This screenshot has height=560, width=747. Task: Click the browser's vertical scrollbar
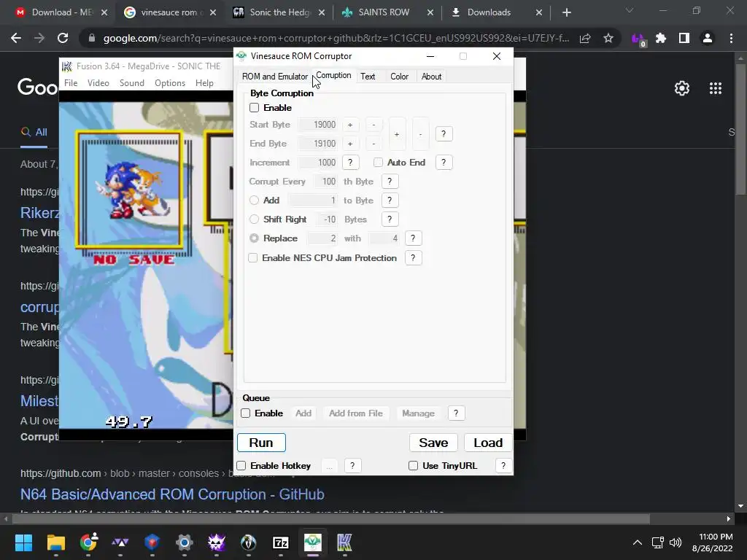coord(740,128)
